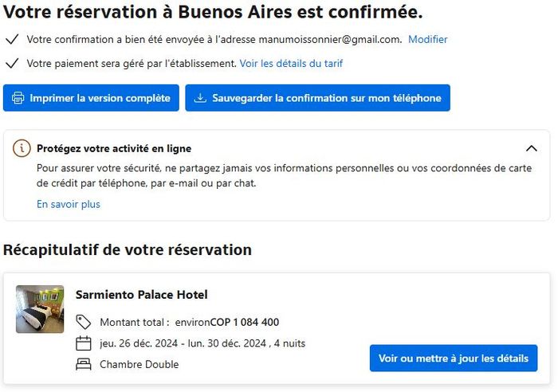
Task: Click the download arrow icon
Action: [x=200, y=99]
